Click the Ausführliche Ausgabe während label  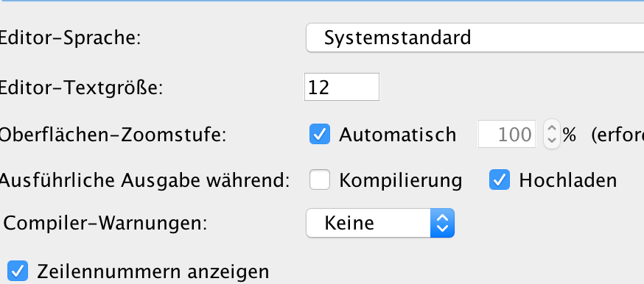click(x=144, y=181)
